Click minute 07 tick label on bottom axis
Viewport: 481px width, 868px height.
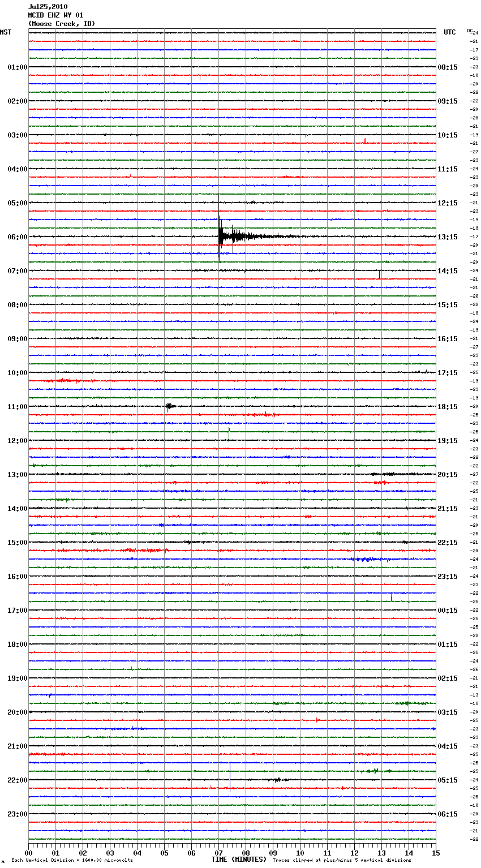[218, 853]
